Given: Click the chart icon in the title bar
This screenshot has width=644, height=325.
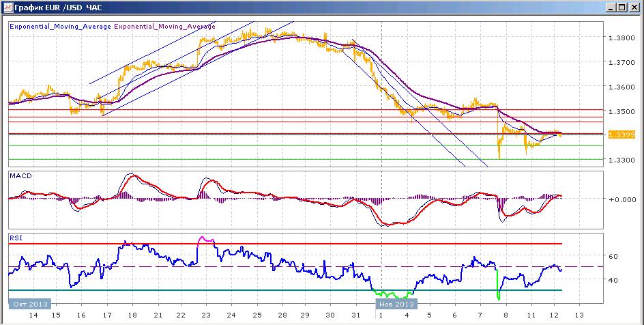Looking at the screenshot, I should [x=7, y=7].
